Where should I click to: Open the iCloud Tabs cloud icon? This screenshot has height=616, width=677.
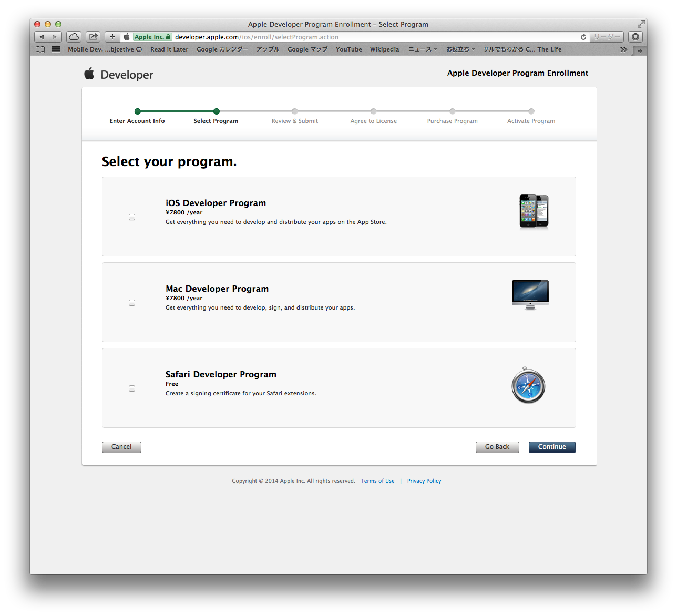(74, 37)
